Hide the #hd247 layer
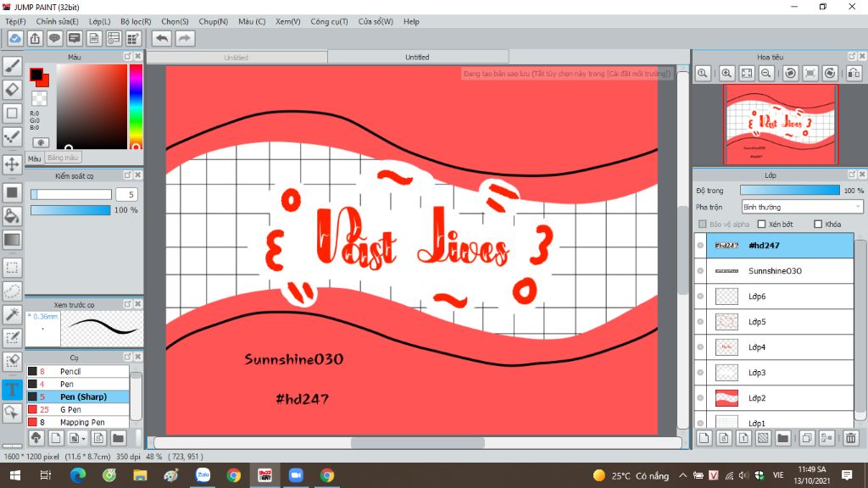Image resolution: width=868 pixels, height=488 pixels. click(700, 245)
